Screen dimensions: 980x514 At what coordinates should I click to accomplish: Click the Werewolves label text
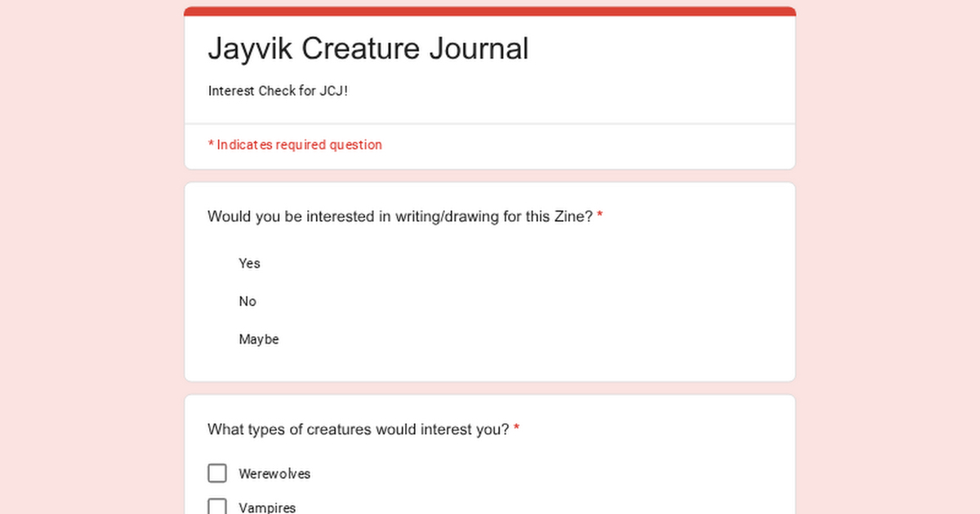click(x=274, y=474)
